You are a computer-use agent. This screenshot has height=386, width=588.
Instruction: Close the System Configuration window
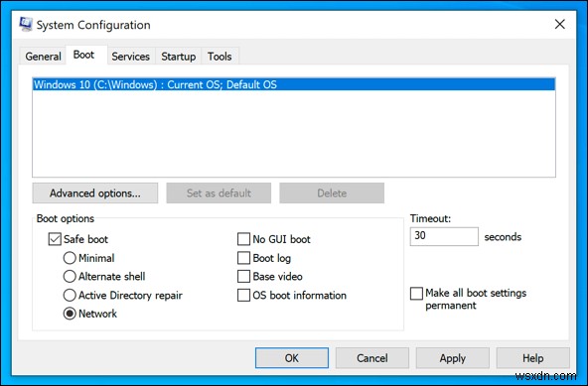pyautogui.click(x=560, y=25)
